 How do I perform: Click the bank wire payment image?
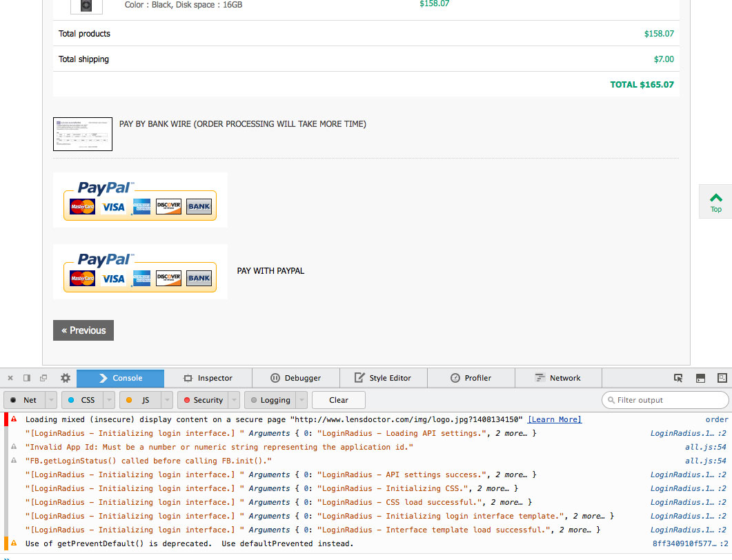click(x=83, y=134)
